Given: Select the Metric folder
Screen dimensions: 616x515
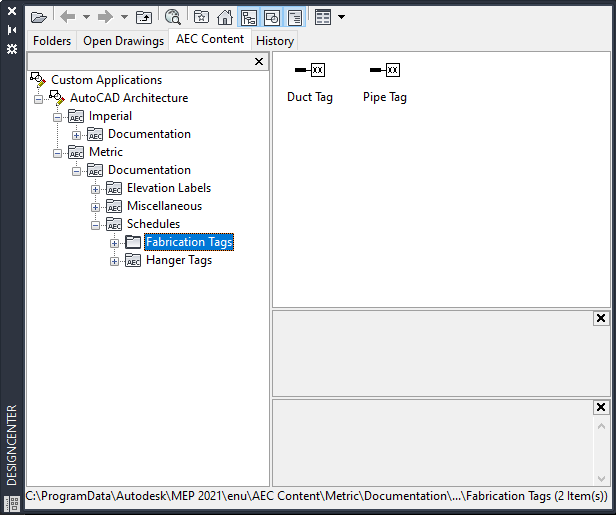Looking at the screenshot, I should tap(106, 152).
